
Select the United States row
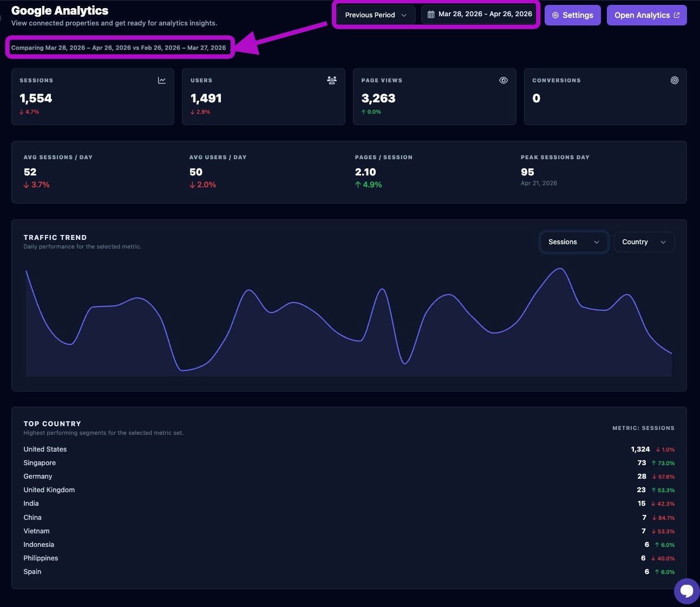click(349, 449)
